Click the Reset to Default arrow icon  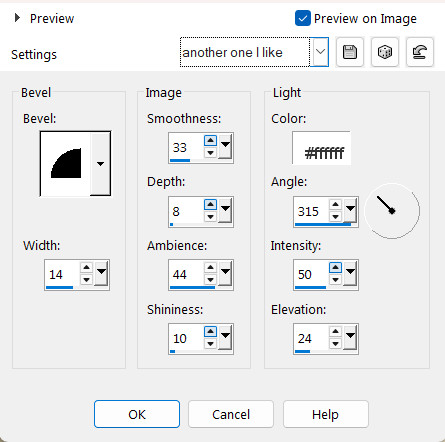point(420,52)
